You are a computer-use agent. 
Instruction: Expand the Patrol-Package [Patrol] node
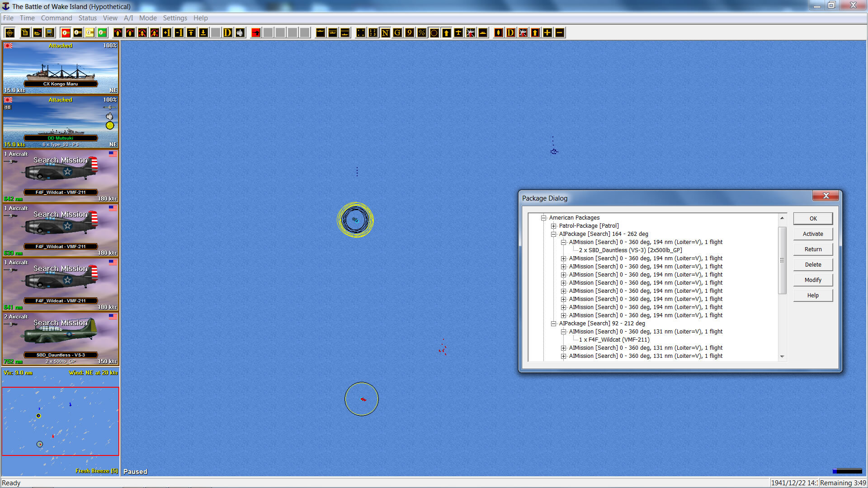(553, 226)
